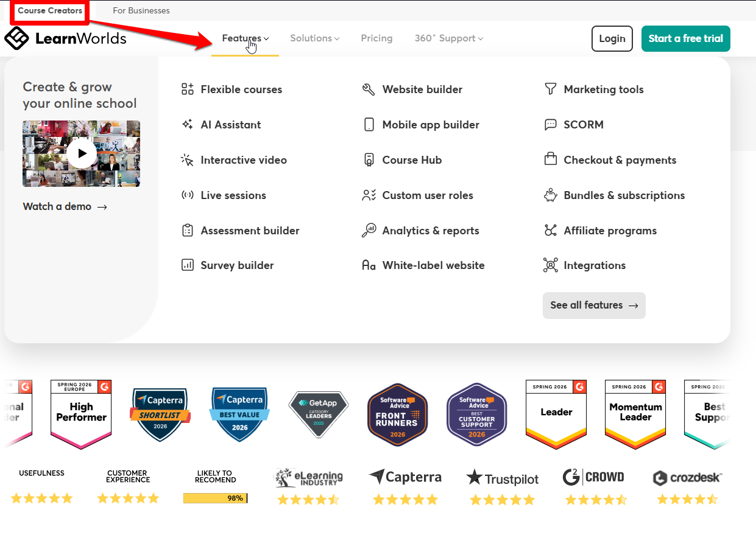Go to Analytics & reports text link
This screenshot has width=756, height=549.
tap(431, 231)
